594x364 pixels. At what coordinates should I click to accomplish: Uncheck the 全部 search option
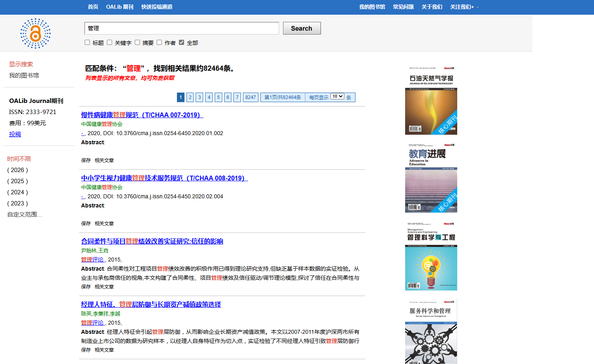pyautogui.click(x=182, y=43)
